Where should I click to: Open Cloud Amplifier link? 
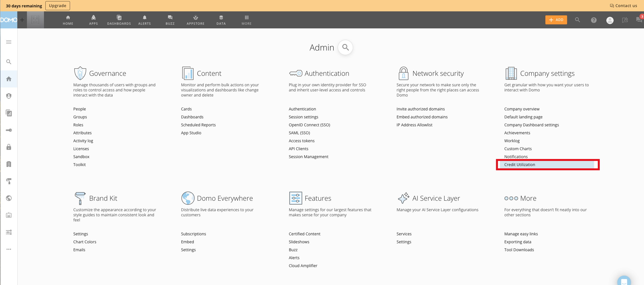tap(303, 266)
